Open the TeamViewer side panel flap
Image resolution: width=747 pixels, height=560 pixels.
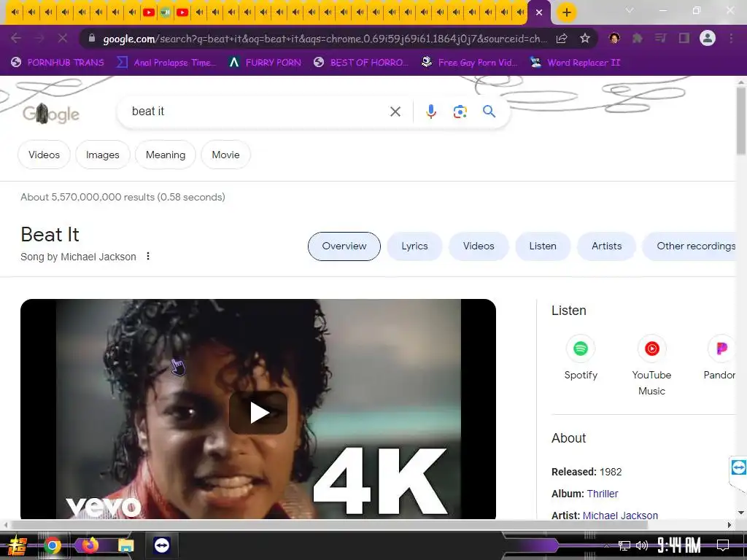[x=738, y=469]
